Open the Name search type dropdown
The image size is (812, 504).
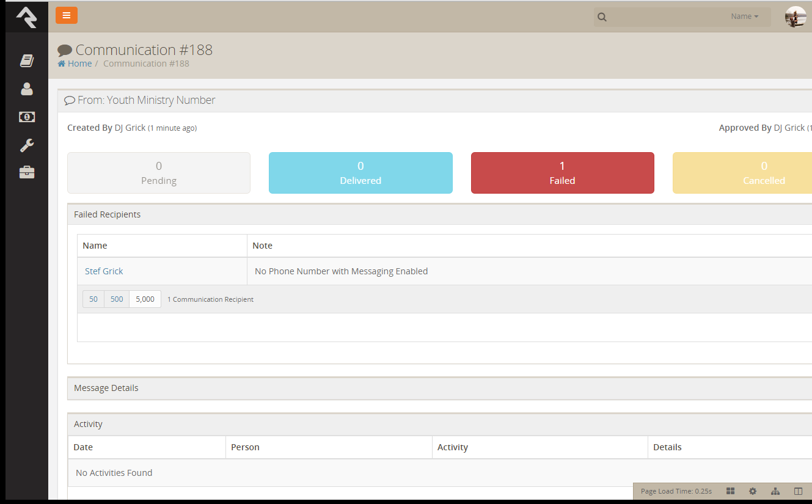745,16
